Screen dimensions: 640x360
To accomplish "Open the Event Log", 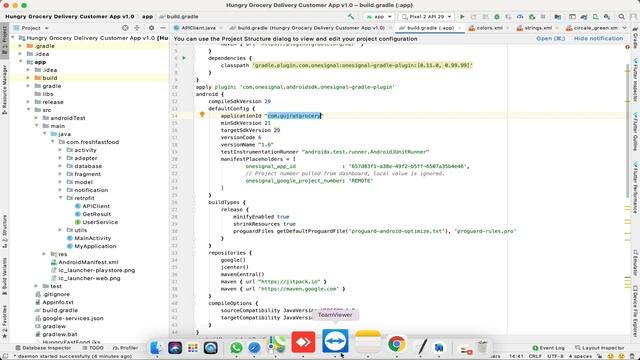I will click(x=548, y=348).
